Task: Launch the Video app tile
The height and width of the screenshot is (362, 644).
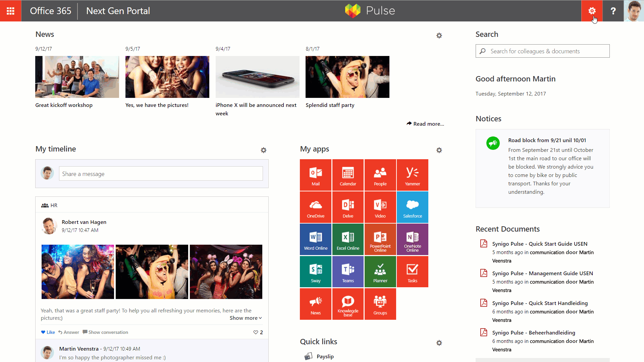Action: [x=380, y=207]
